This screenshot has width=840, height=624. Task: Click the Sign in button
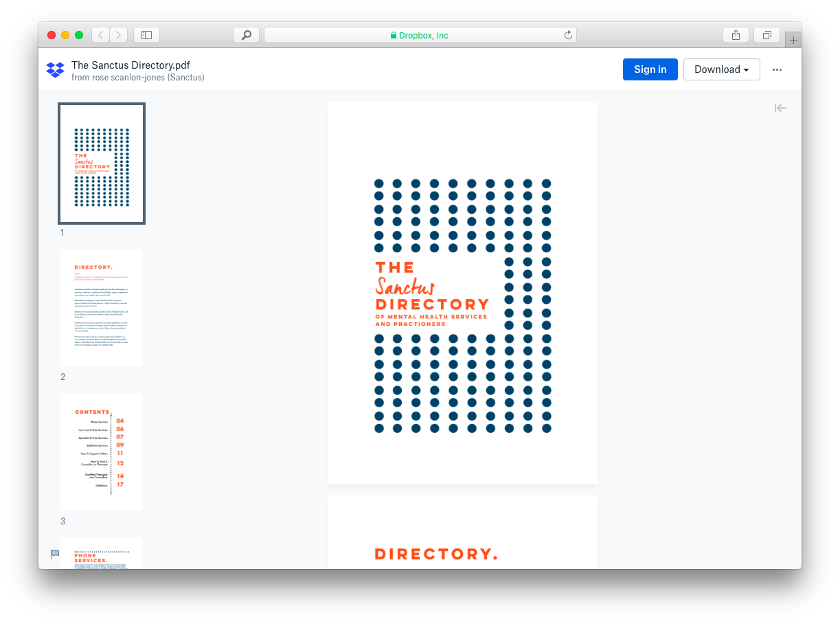(650, 69)
